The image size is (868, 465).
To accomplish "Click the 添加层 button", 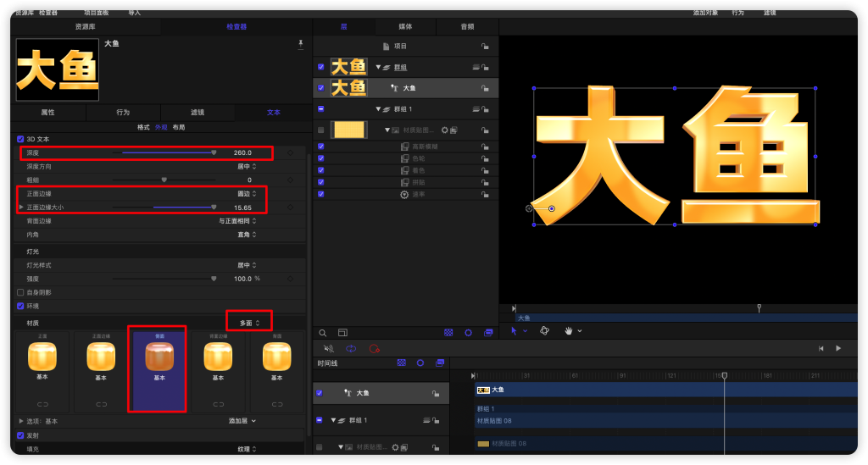I will [x=242, y=421].
